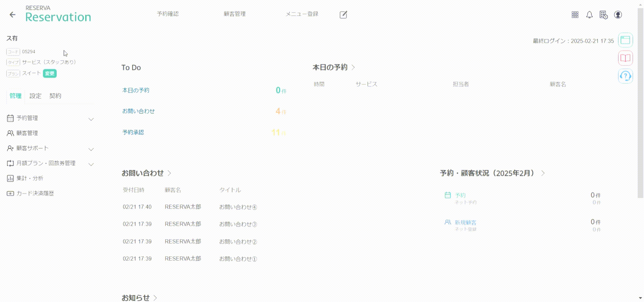Open inquiry お問い合わせ①
Image resolution: width=644 pixels, height=302 pixels.
238,259
